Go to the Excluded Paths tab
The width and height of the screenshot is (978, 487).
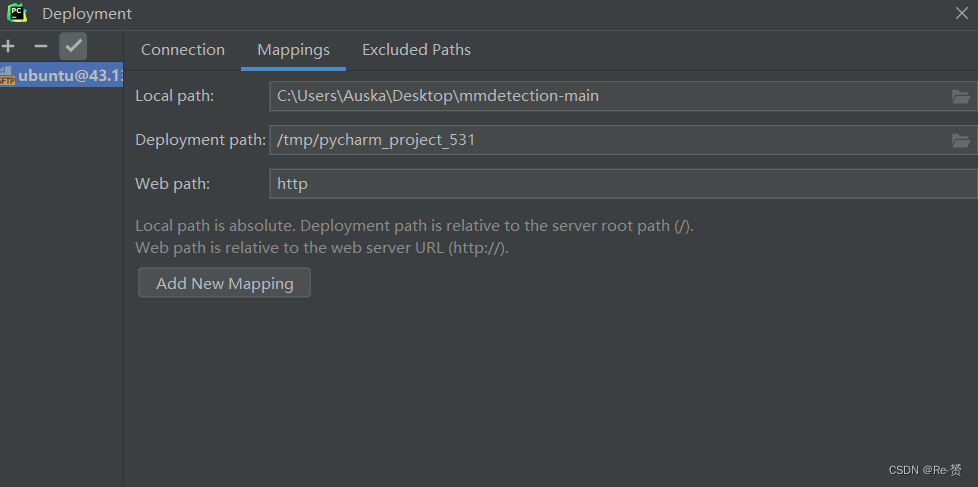(416, 50)
